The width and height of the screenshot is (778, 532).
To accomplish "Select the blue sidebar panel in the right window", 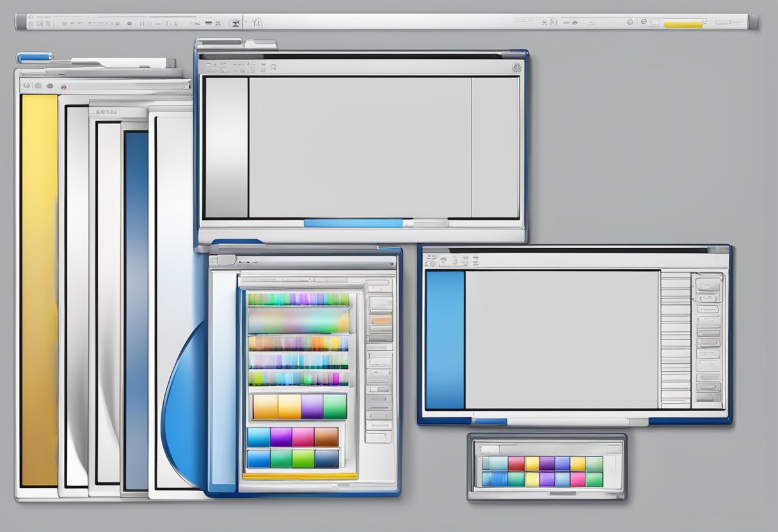I will coord(445,340).
